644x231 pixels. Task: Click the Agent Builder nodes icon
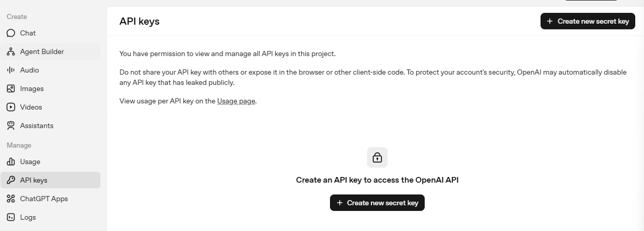pos(11,51)
